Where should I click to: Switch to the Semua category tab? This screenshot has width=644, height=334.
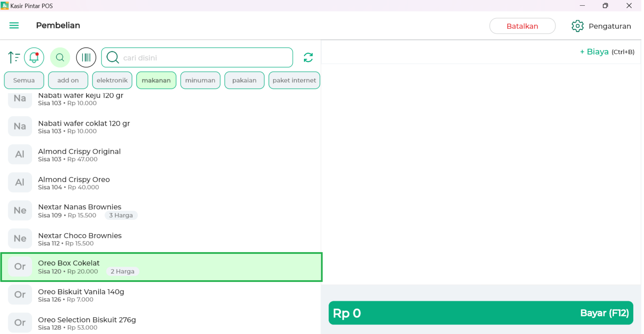click(24, 80)
